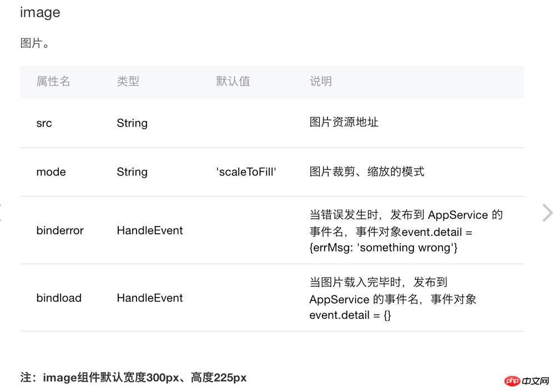Click the php中文网 logo watermark
This screenshot has height=392, width=555.
[x=526, y=380]
